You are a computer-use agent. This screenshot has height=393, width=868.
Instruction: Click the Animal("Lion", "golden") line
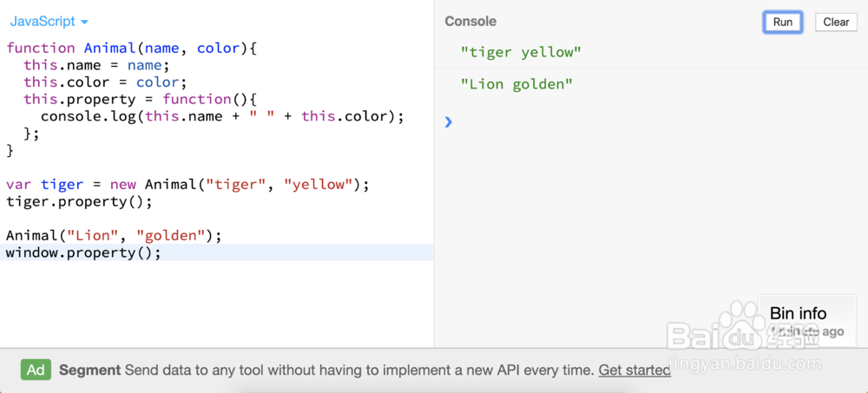click(114, 235)
